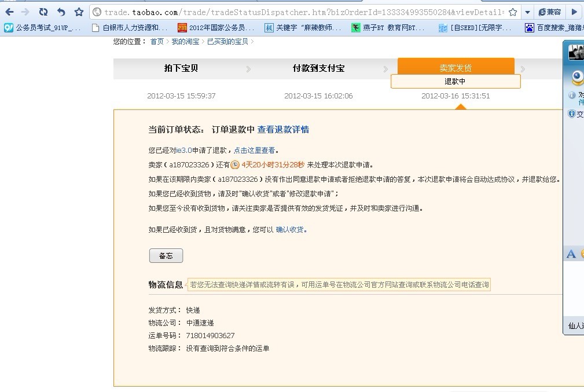584x392 pixels.
Task: Click the favorites star next to the address bar
Action: click(79, 12)
